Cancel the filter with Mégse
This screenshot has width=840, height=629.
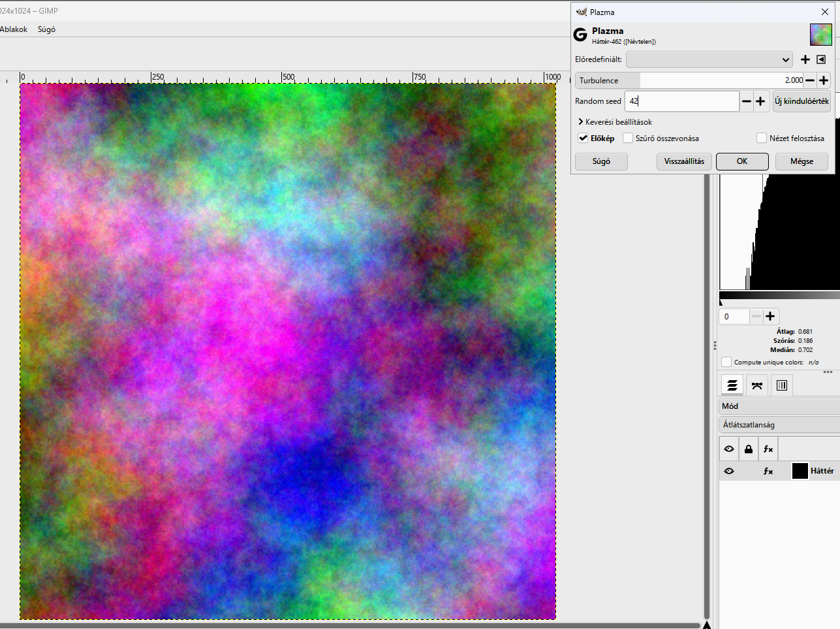pyautogui.click(x=801, y=161)
